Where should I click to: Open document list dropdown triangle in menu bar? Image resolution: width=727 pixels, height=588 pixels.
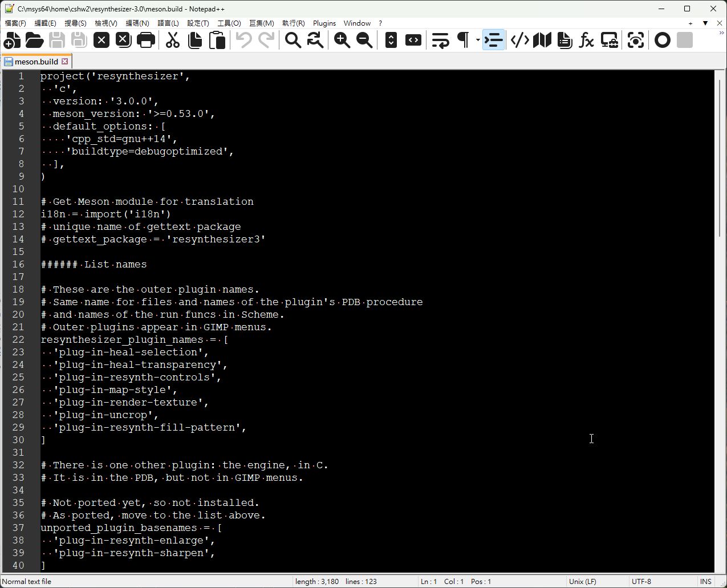coord(705,23)
